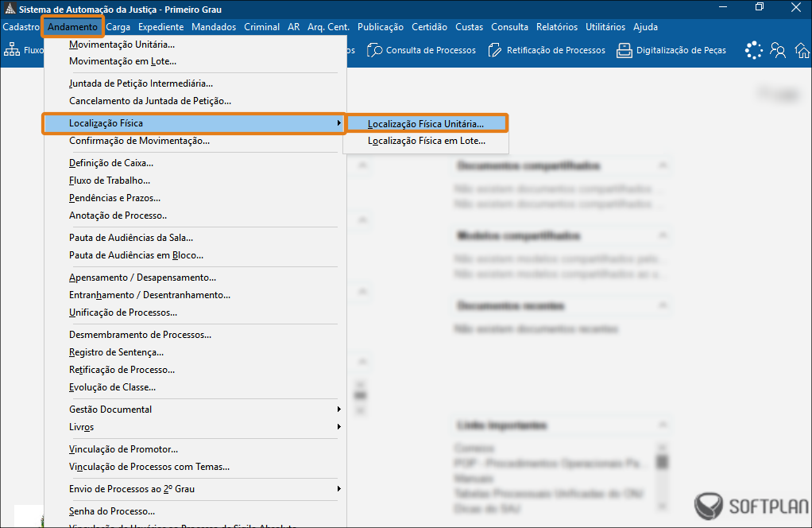This screenshot has width=812, height=528.
Task: Go to the home icon in toolbar
Action: (802, 50)
